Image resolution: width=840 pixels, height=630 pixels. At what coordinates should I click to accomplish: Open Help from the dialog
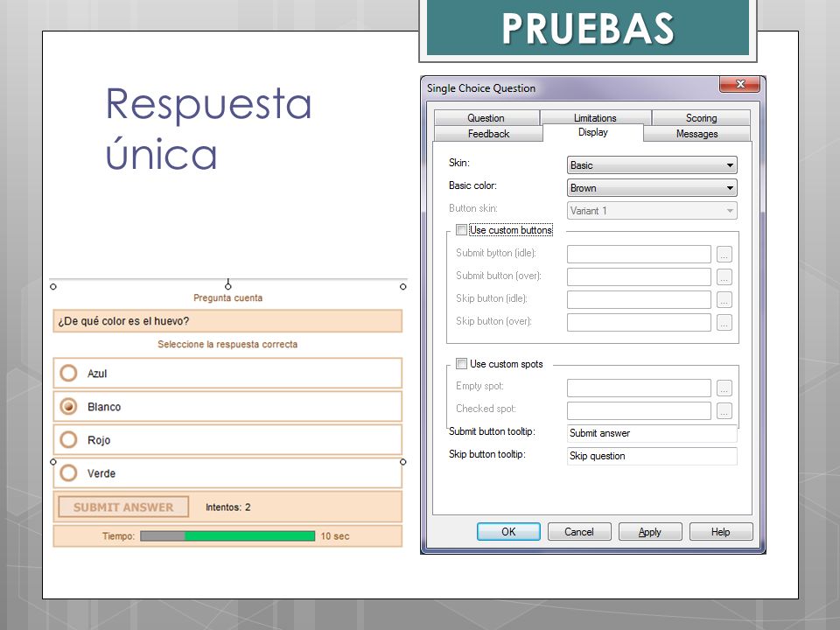click(x=720, y=532)
